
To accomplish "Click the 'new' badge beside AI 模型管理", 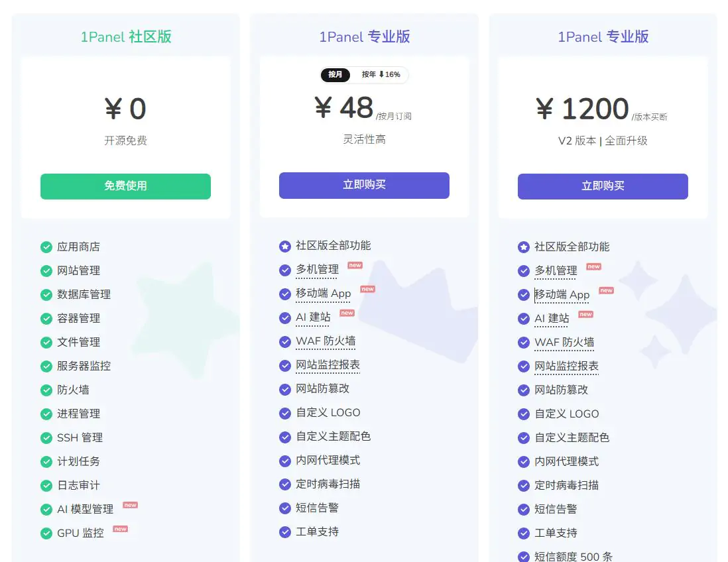I will coord(130,504).
